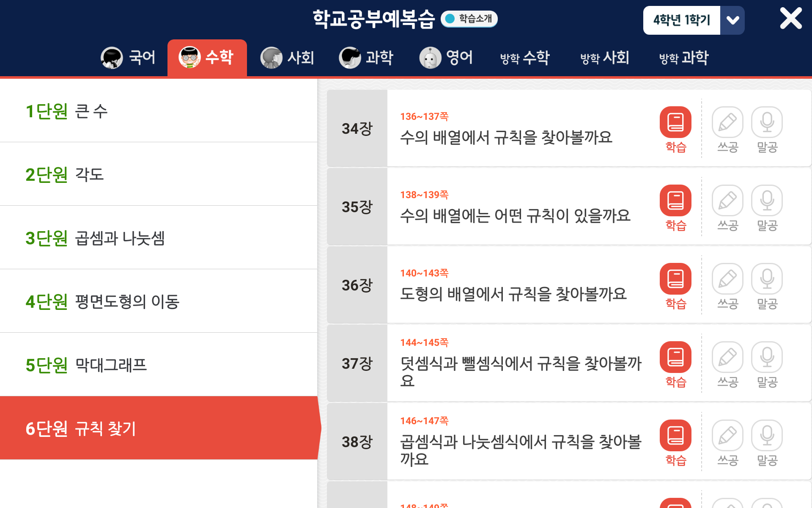Open the 국어 subject tab

(x=128, y=58)
